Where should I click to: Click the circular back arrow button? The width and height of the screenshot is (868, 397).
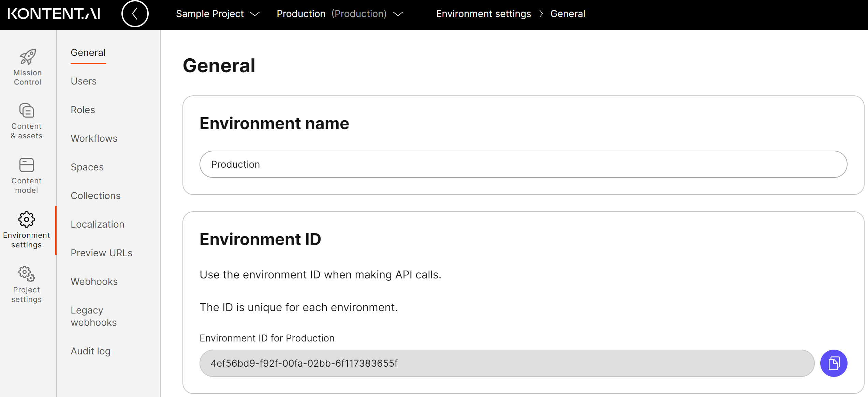[135, 14]
